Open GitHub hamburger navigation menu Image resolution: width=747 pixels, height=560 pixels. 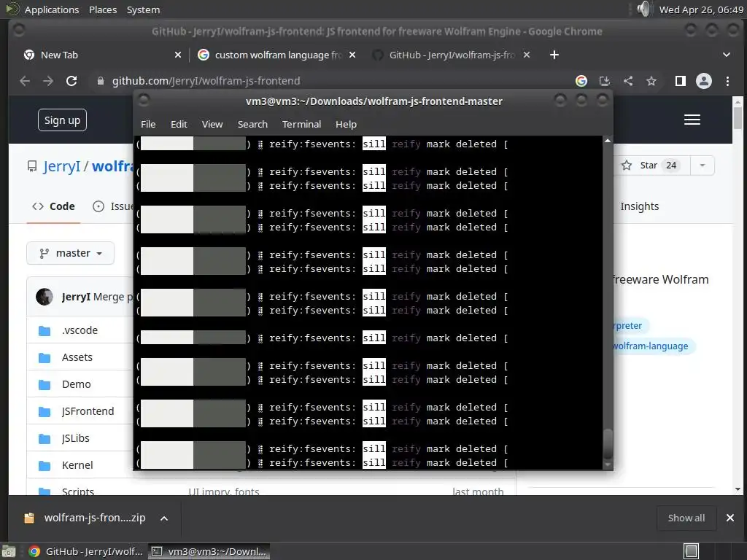point(692,120)
